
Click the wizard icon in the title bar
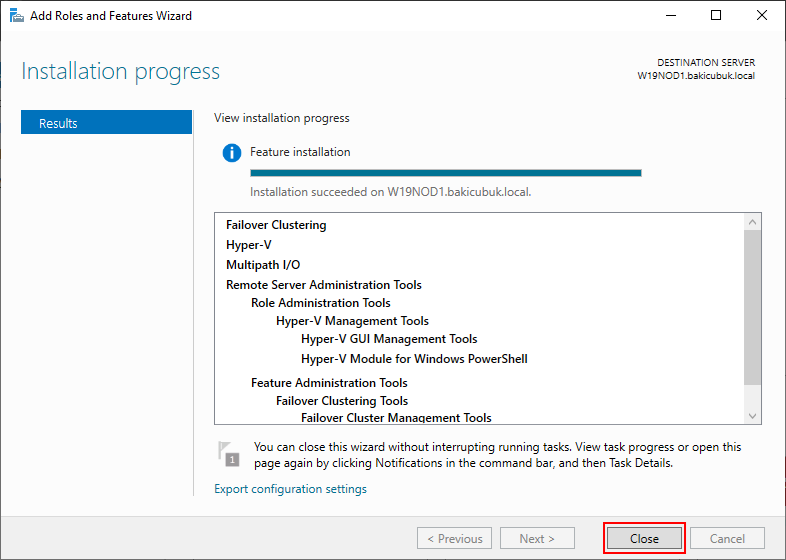point(17,16)
